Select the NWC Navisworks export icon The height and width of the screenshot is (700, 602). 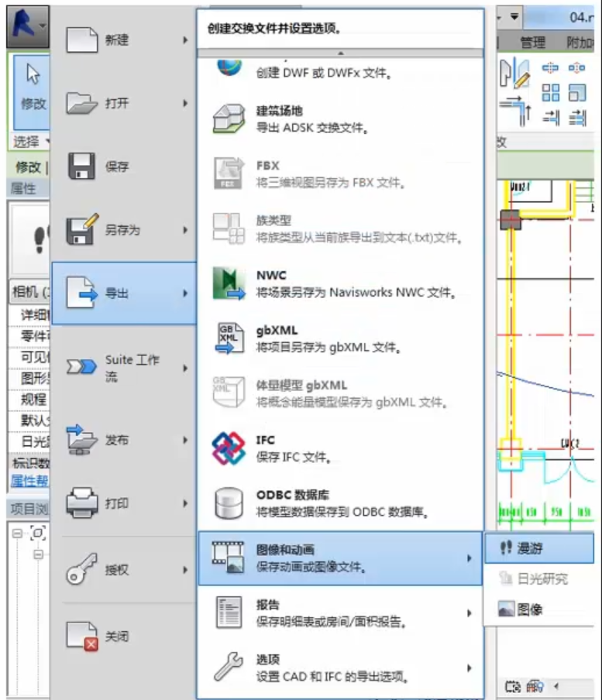pos(229,283)
